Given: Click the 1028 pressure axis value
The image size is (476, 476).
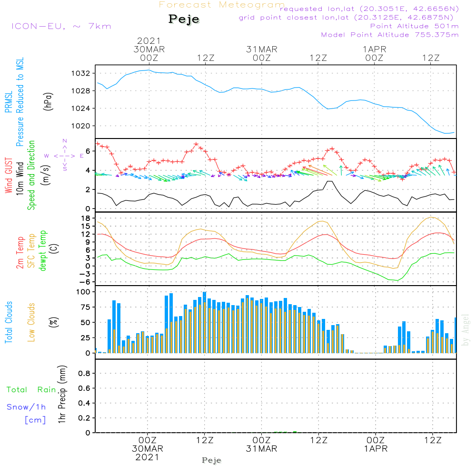Looking at the screenshot, I should pyautogui.click(x=81, y=91).
